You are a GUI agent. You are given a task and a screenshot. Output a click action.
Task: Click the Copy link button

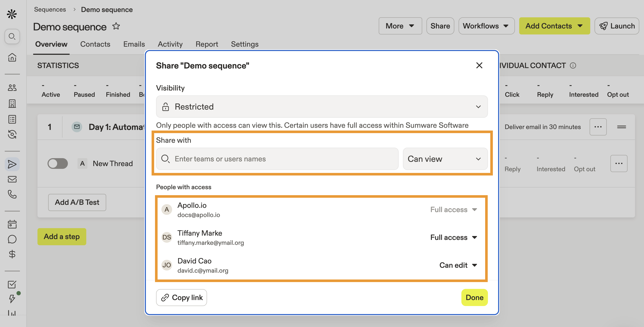[182, 297]
